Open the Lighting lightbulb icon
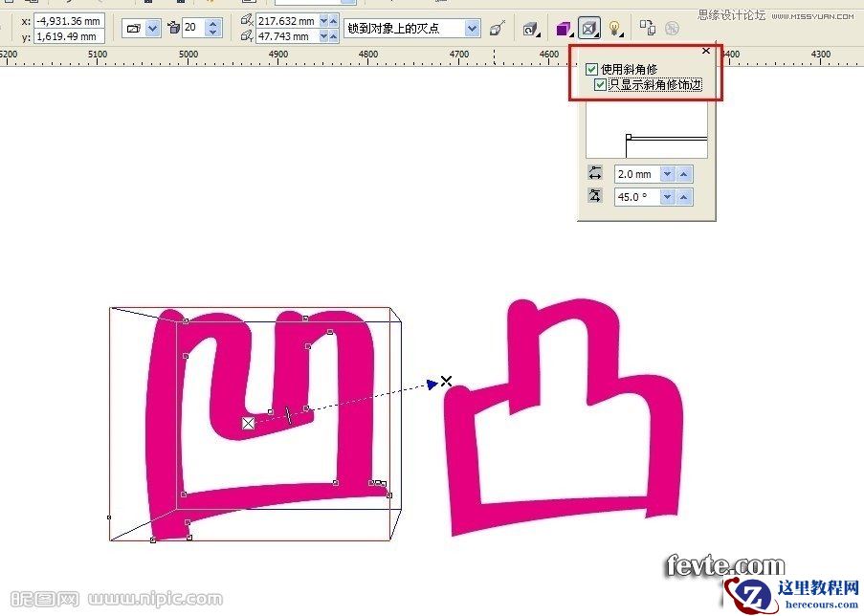 click(615, 29)
